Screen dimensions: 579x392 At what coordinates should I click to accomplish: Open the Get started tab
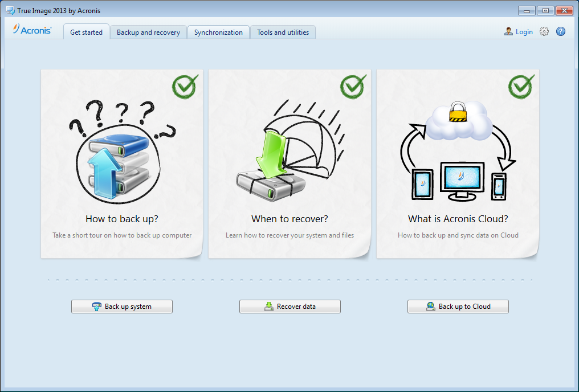(87, 32)
